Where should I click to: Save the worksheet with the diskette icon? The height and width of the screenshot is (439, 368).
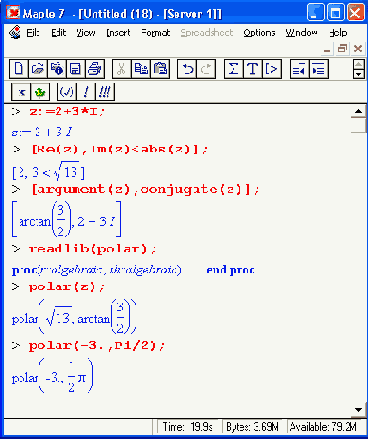coord(76,69)
